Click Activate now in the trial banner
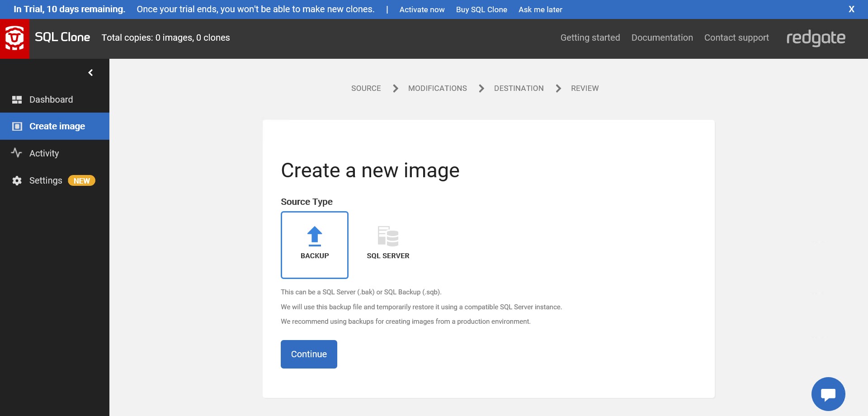 [x=422, y=9]
